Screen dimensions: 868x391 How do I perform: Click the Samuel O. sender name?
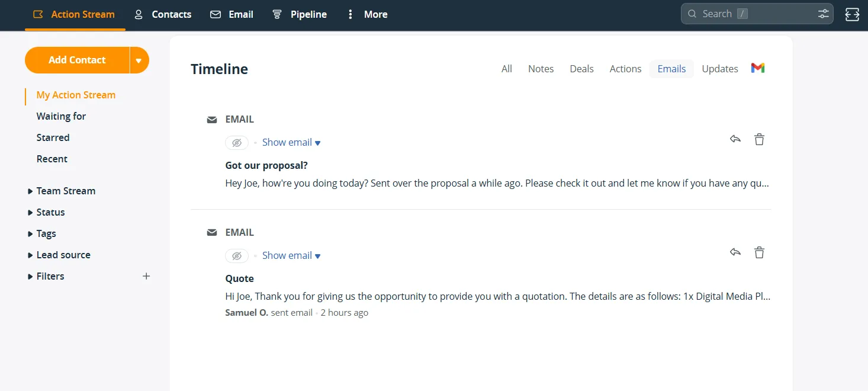pyautogui.click(x=247, y=312)
